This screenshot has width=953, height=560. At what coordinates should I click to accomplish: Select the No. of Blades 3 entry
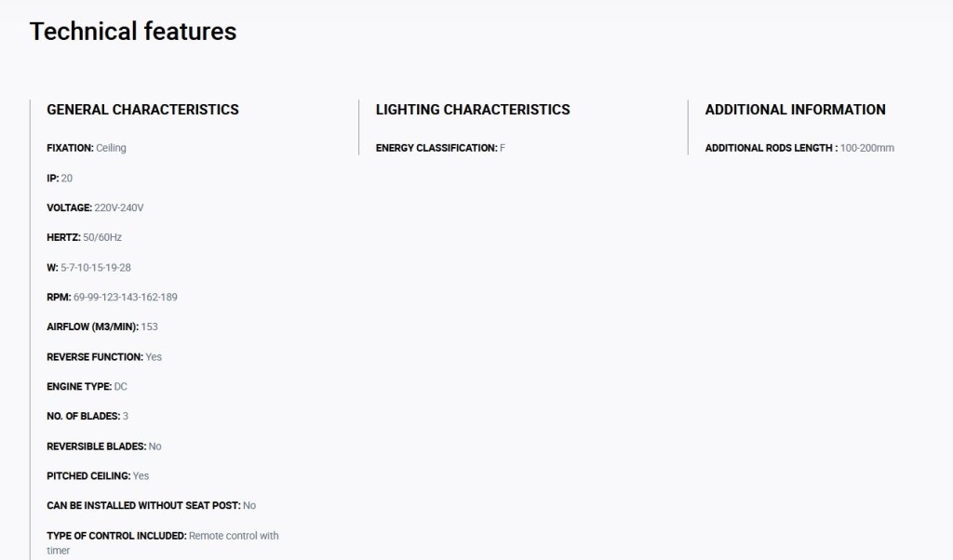pyautogui.click(x=87, y=416)
